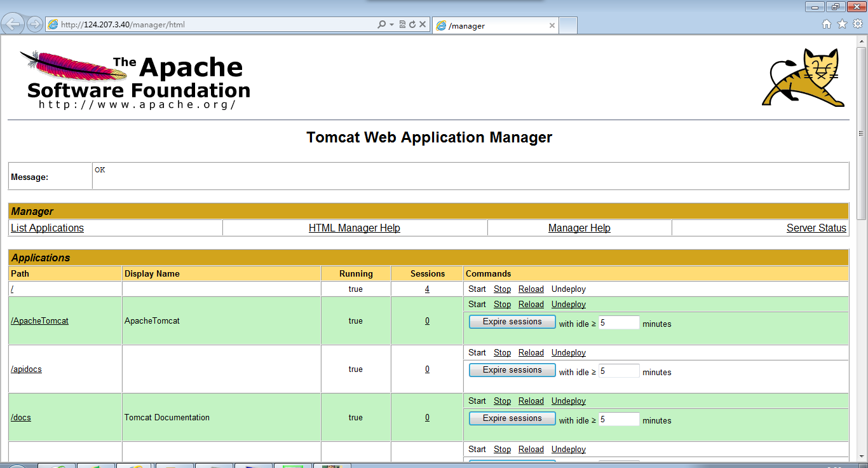Click idle minutes field for /ApacheTomcat

coord(619,323)
